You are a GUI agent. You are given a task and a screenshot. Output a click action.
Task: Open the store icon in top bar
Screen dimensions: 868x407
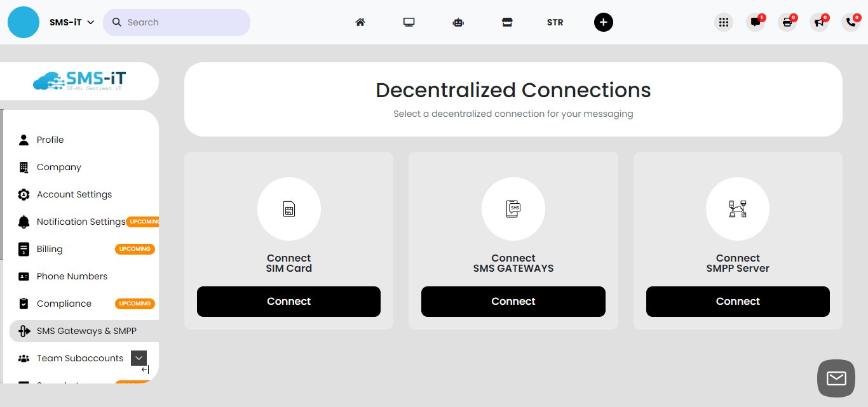506,22
